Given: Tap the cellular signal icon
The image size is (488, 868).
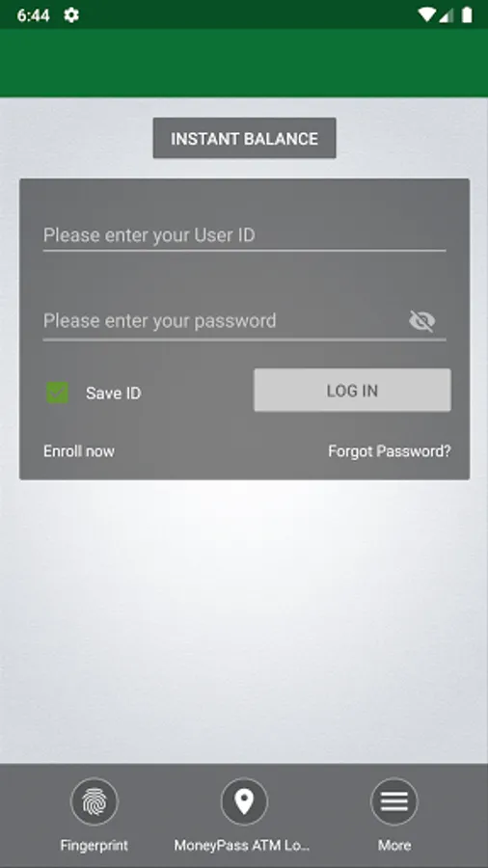Looking at the screenshot, I should 447,14.
